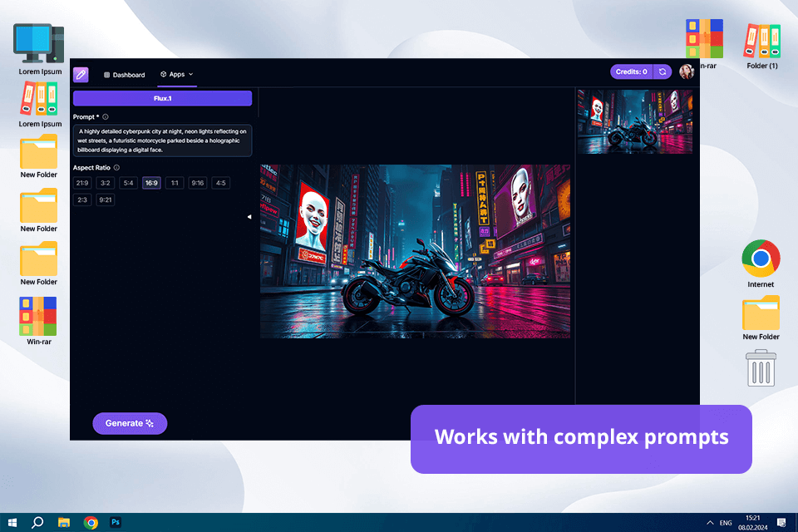Click the Generate button
This screenshot has height=532, width=798.
130,423
